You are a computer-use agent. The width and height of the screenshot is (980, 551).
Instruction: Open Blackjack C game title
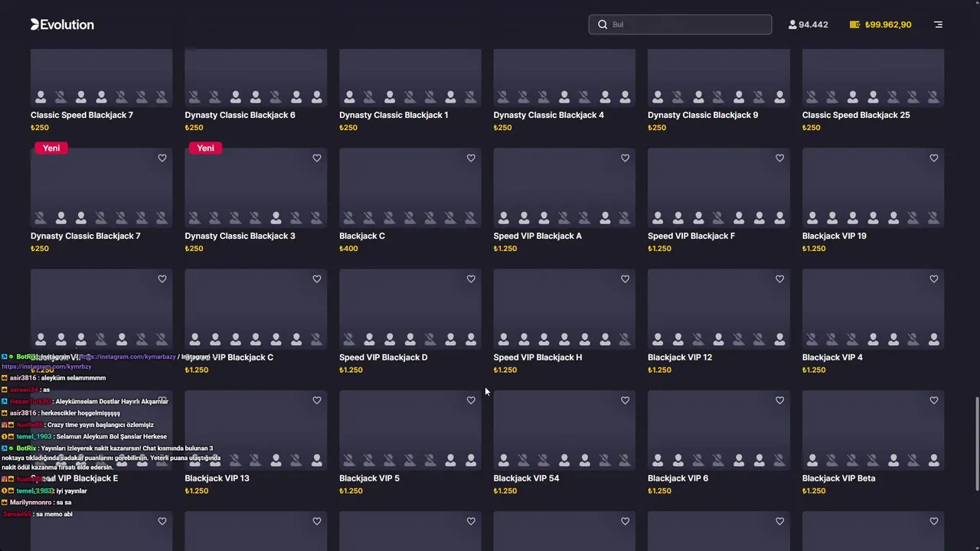tap(362, 236)
